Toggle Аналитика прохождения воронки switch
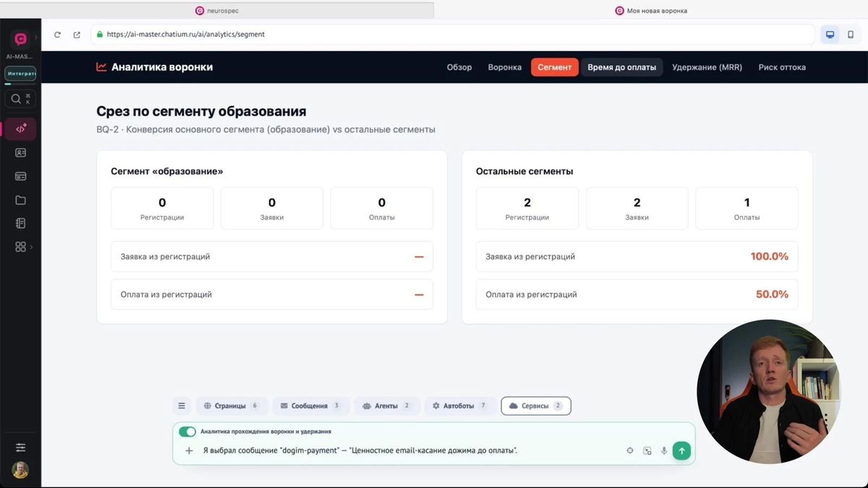The width and height of the screenshot is (868, 488). point(187,432)
